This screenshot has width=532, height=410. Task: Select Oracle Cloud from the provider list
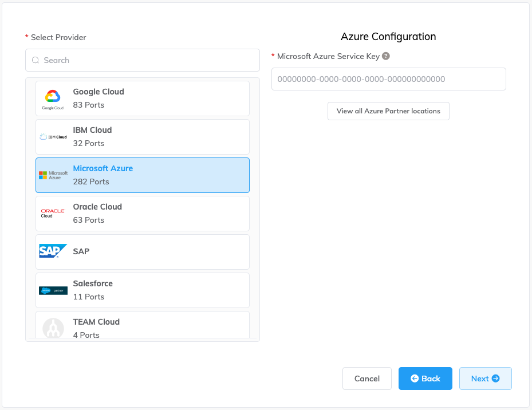coord(142,212)
